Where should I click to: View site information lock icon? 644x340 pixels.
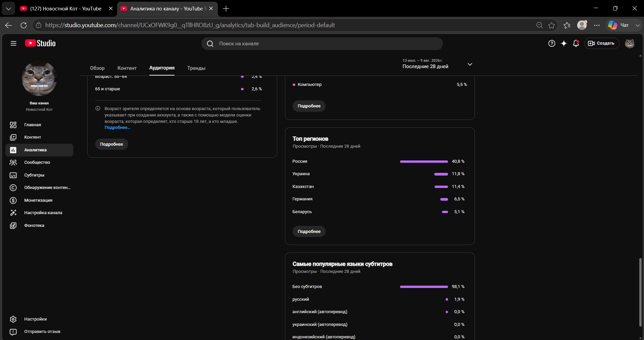(x=39, y=25)
